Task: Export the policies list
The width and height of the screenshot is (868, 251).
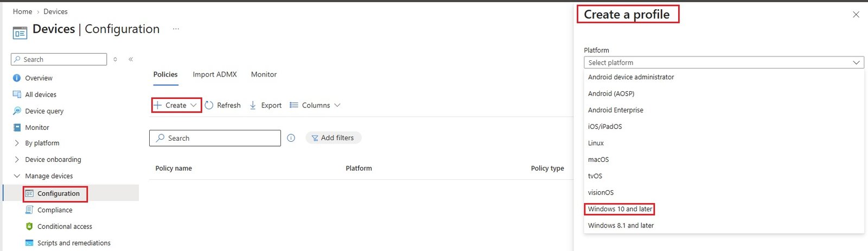Action: 265,105
